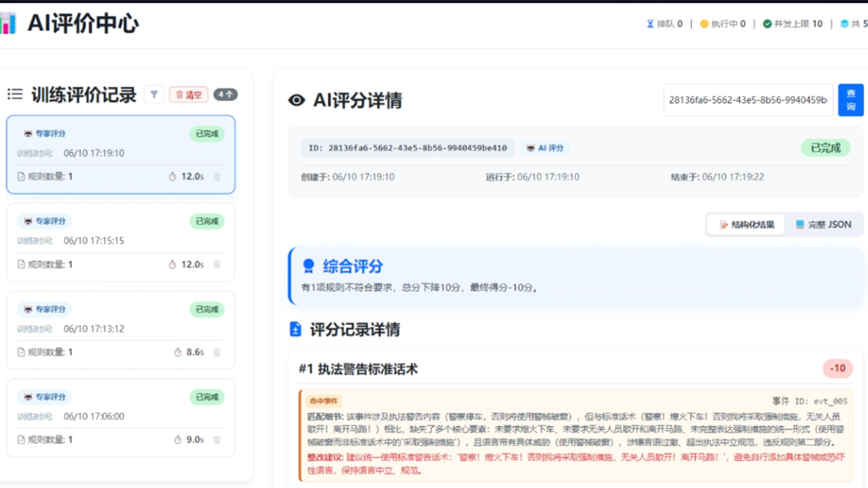Screen dimensions: 868x488
Task: Click the 命中事件 tag
Action: pos(324,401)
